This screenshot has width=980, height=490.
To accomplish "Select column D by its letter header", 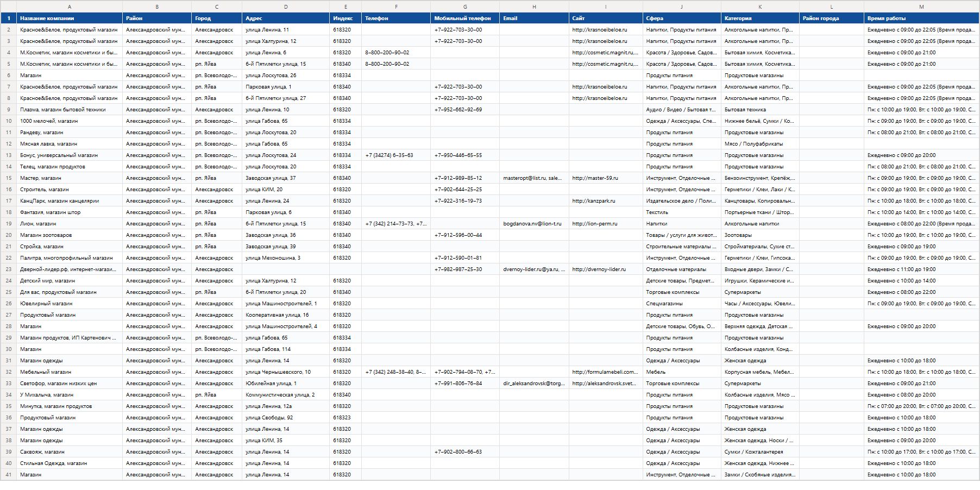I will (x=286, y=7).
